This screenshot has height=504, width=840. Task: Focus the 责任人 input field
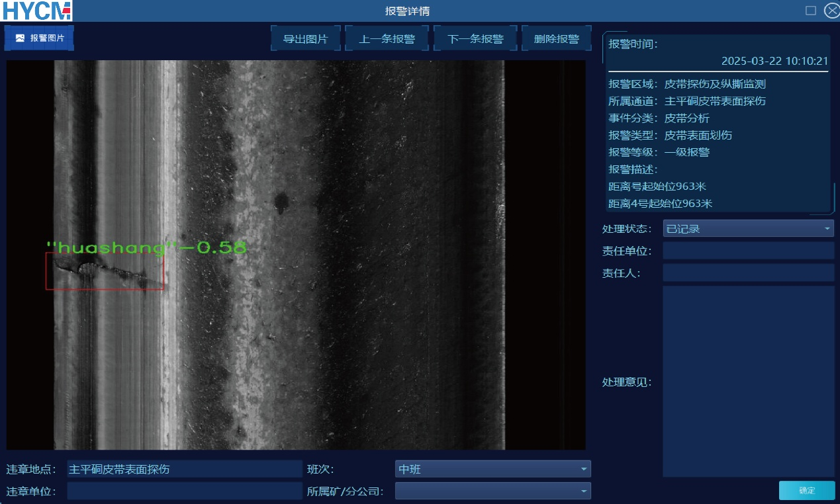click(749, 273)
